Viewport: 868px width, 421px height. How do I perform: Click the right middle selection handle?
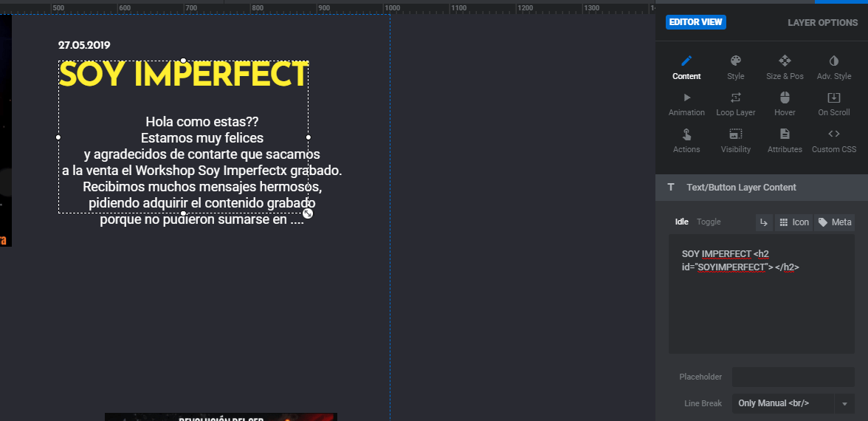[x=309, y=137]
